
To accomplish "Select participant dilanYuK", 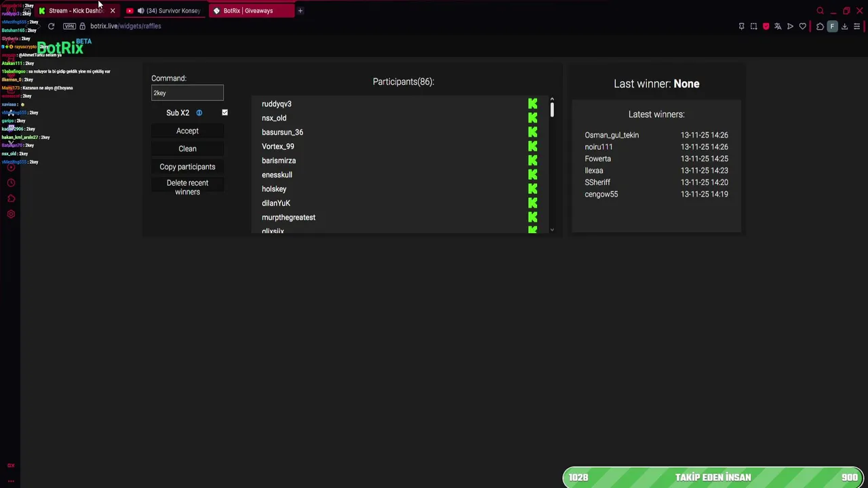I will (276, 203).
